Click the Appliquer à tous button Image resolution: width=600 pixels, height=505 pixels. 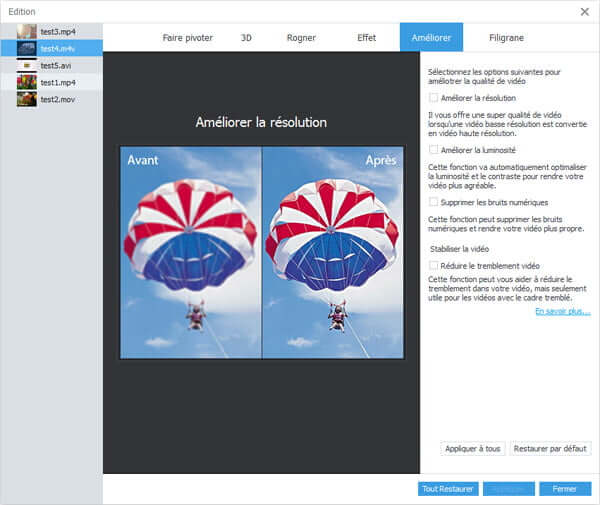click(x=471, y=449)
